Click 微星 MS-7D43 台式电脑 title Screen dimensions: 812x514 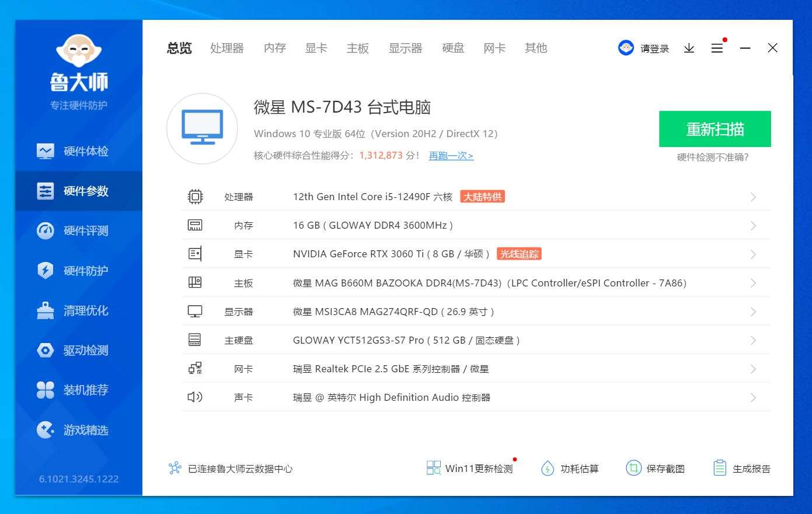[342, 107]
